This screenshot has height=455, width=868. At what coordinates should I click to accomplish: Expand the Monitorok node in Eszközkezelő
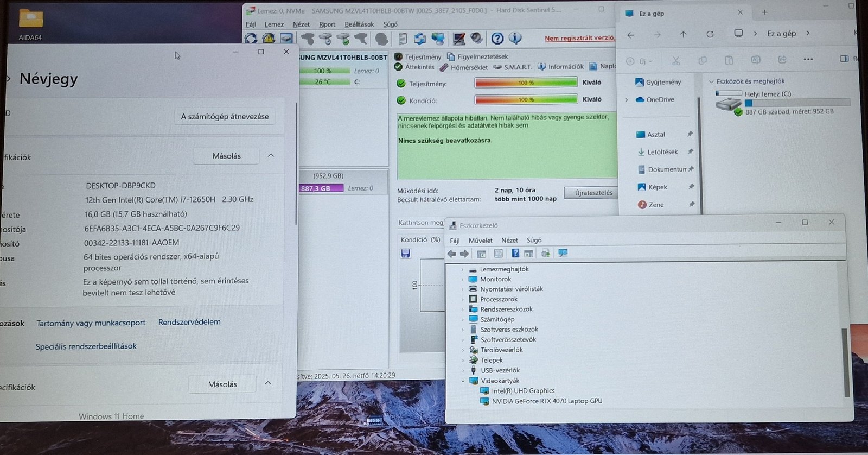click(463, 279)
